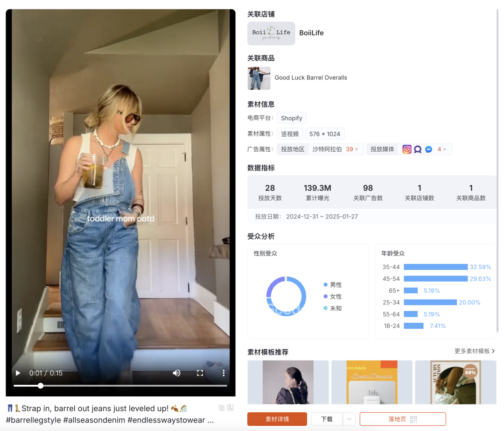Viewport: 504px width, 431px height.
Task: Click the #barrellegstyle hashtag caption
Action: point(34,420)
